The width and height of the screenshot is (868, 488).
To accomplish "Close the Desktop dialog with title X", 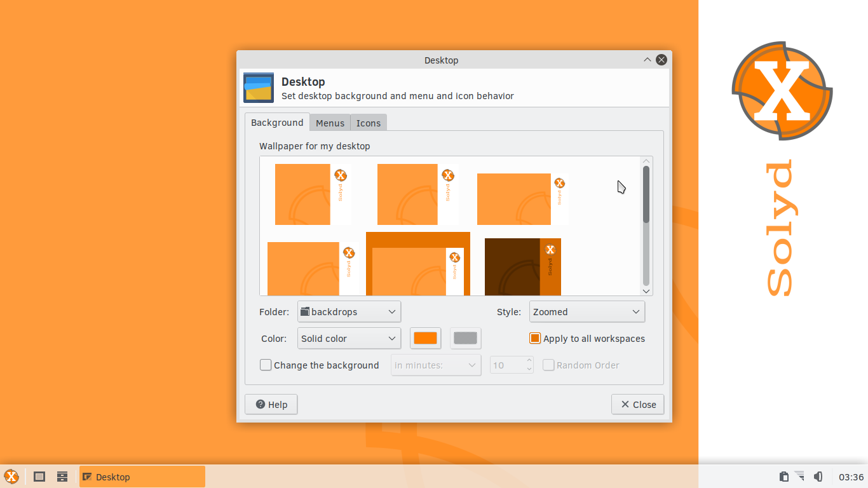I will click(661, 60).
